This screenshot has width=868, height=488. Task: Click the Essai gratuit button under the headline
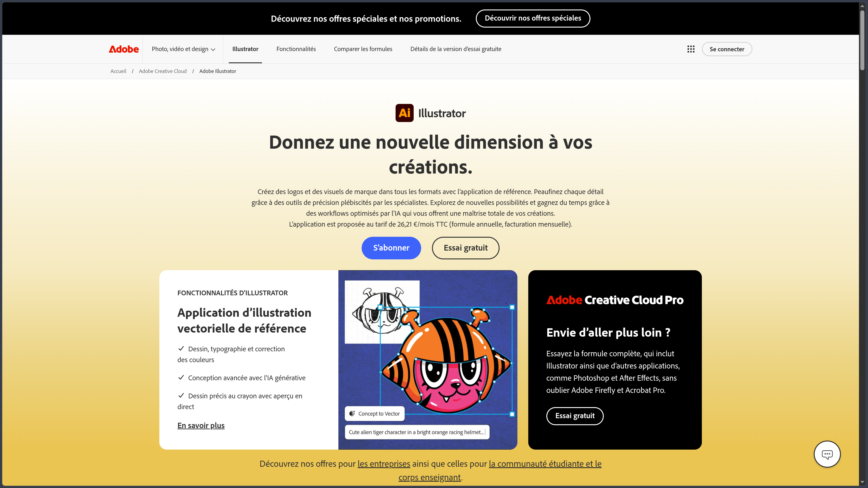tap(465, 248)
